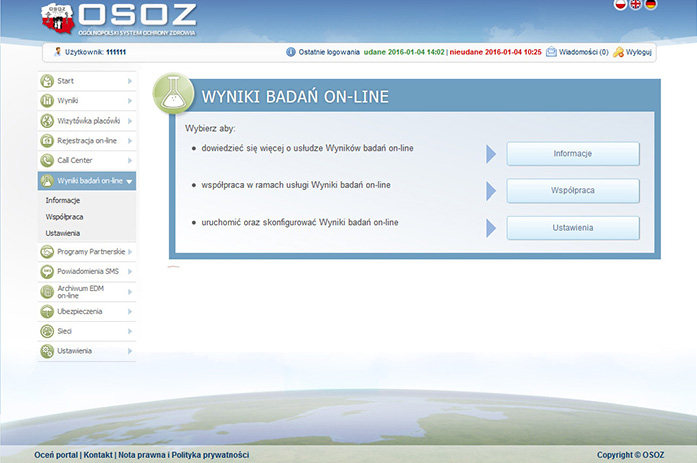Image resolution: width=697 pixels, height=463 pixels.
Task: Click the keys logout icon
Action: (x=618, y=52)
